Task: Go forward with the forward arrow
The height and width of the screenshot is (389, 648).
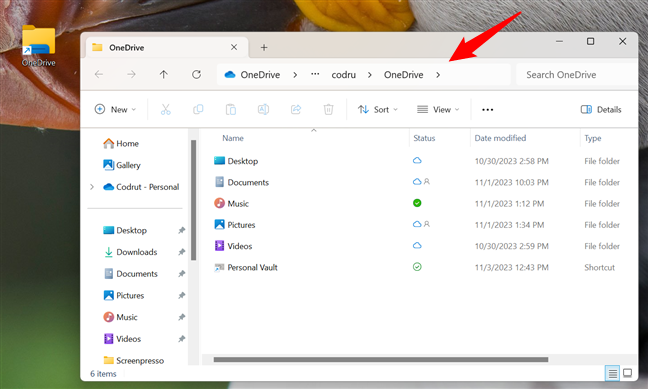Action: 131,74
